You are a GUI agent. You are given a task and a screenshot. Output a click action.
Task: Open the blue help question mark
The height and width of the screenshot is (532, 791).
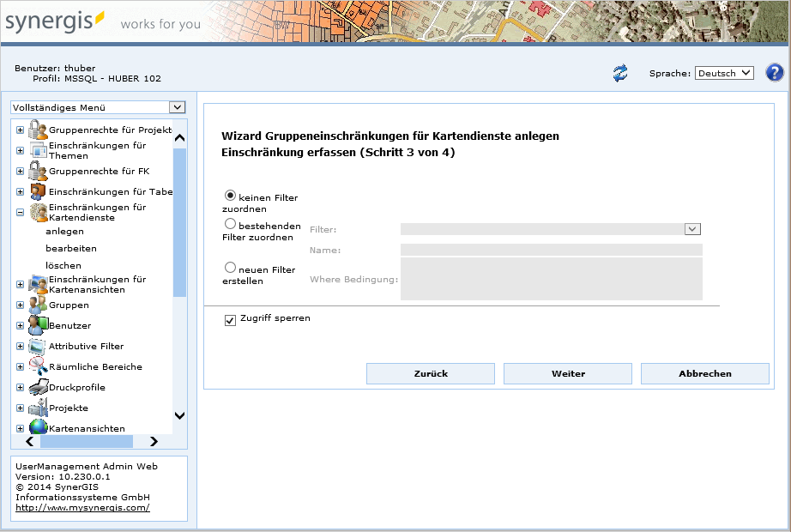point(774,73)
